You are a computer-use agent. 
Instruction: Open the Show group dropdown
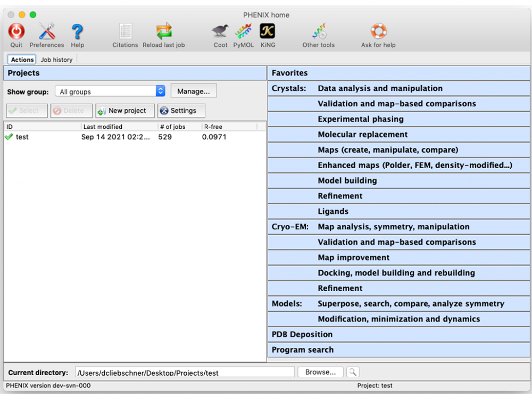click(x=112, y=92)
